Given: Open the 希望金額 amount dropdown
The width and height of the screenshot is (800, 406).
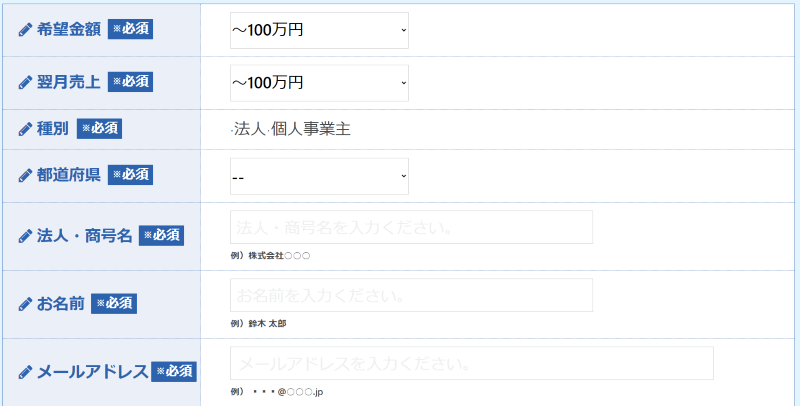Looking at the screenshot, I should pos(319,31).
